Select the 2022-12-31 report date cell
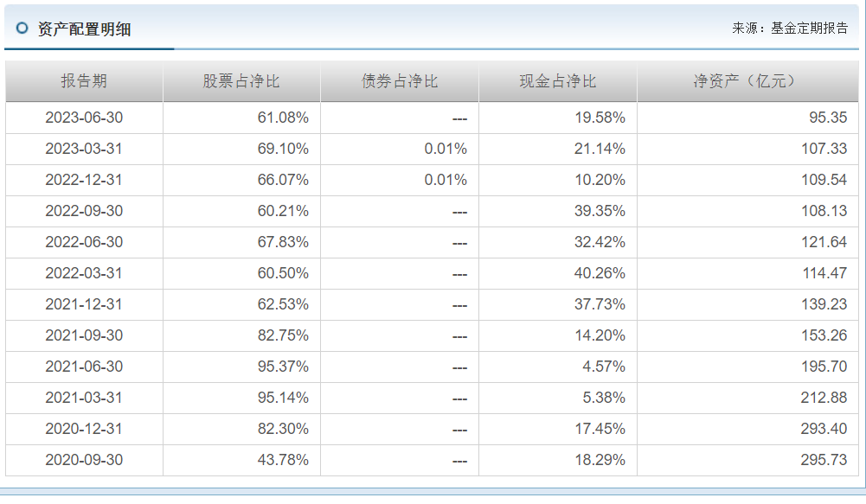 point(84,180)
